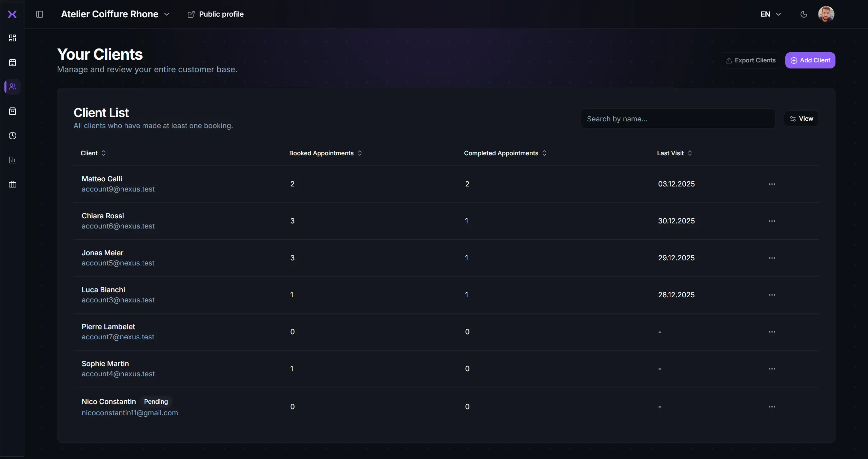
Task: Open the View options dropdown
Action: [802, 118]
